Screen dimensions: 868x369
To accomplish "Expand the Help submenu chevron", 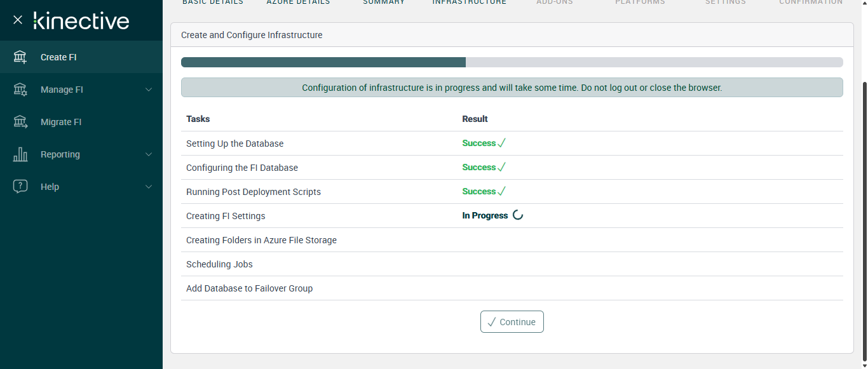I will click(x=149, y=187).
